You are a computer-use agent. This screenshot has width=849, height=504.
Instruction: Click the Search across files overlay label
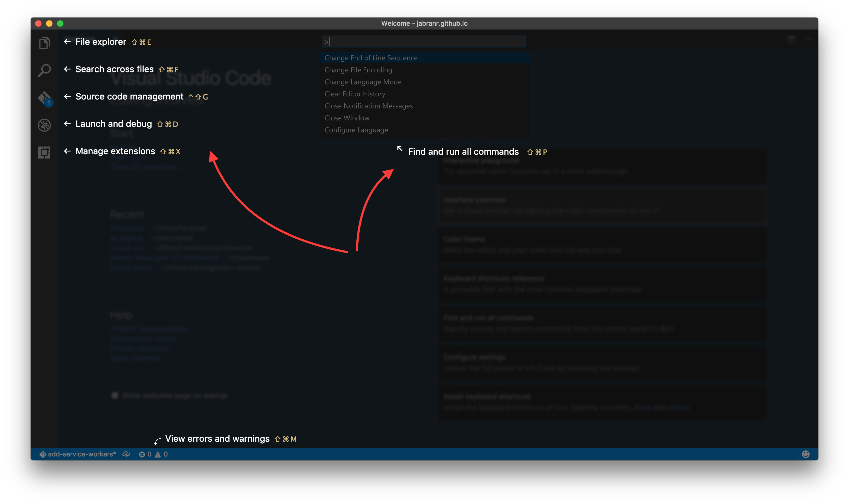115,69
